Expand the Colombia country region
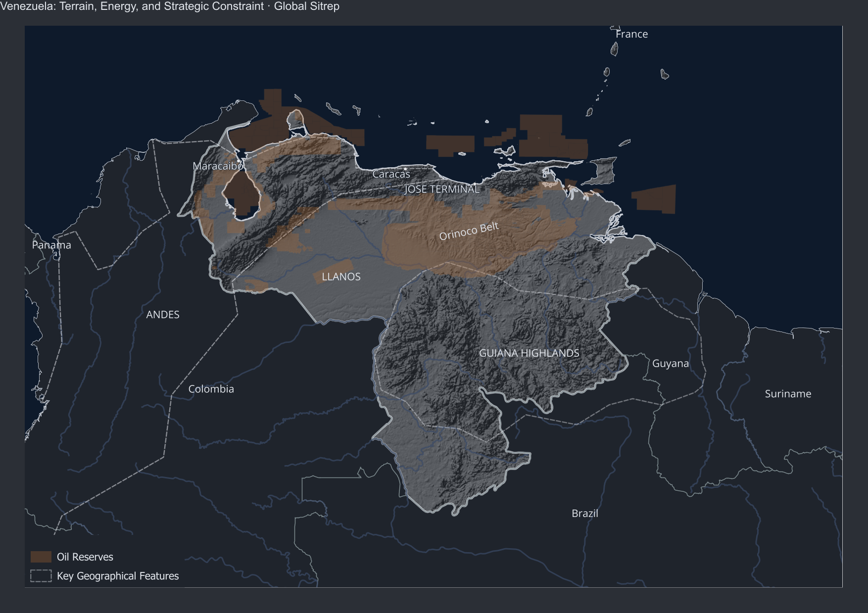868x613 pixels. coord(211,389)
